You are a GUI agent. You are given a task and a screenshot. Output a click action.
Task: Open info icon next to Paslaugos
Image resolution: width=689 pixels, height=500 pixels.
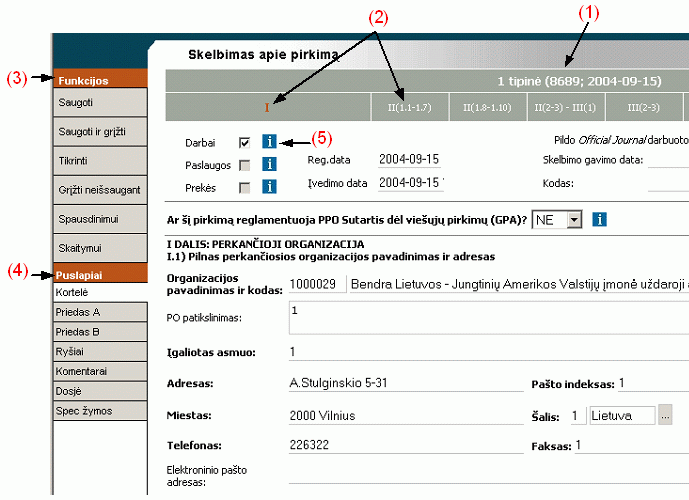(269, 164)
